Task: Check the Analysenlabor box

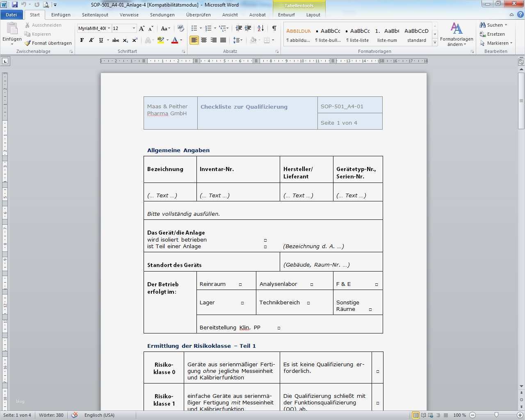Action: 312,285
